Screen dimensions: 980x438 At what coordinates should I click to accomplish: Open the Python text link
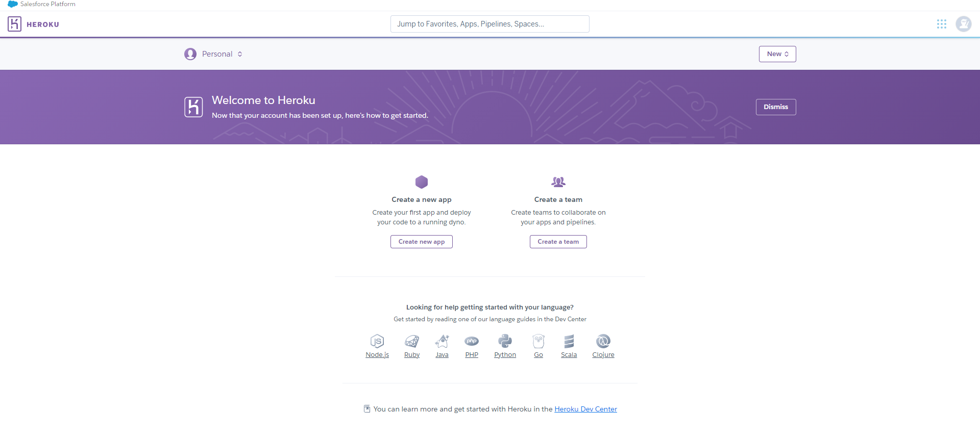click(x=505, y=355)
